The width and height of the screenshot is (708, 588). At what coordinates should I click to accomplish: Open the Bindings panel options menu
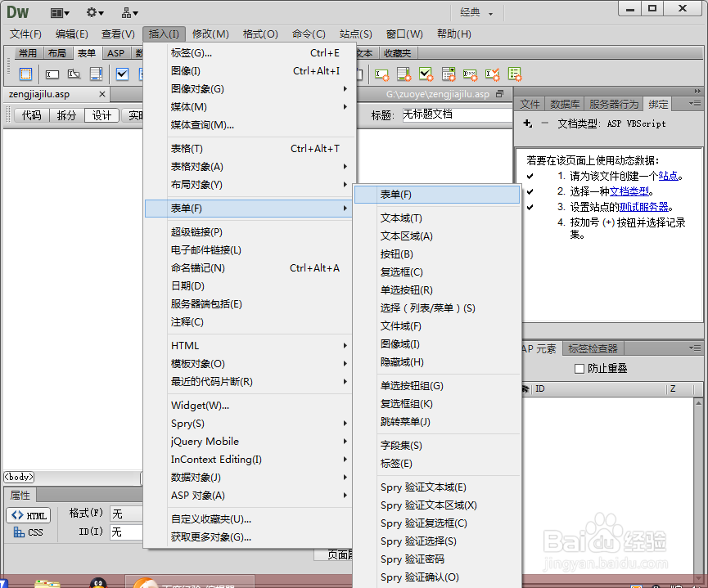[694, 104]
